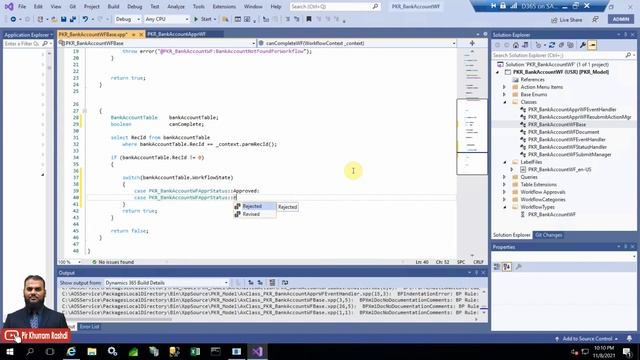
Task: Click Properties wrench icon in Solution Explorer
Action: click(583, 45)
